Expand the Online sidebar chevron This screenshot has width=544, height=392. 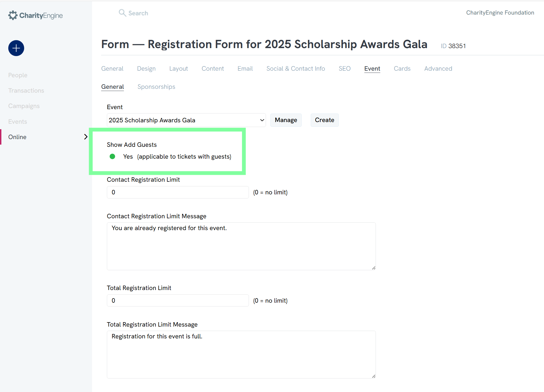pyautogui.click(x=86, y=137)
